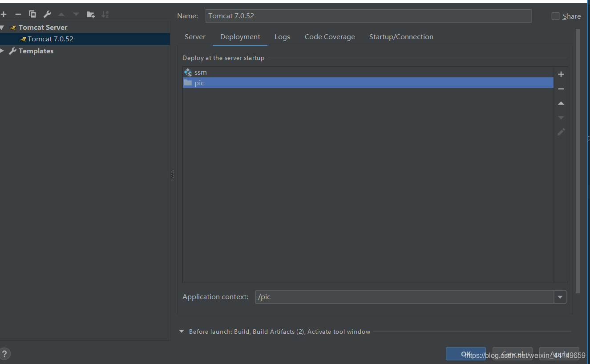Viewport: 590px width, 364px height.
Task: Collapse the Tomcat Server tree node
Action: pos(2,28)
